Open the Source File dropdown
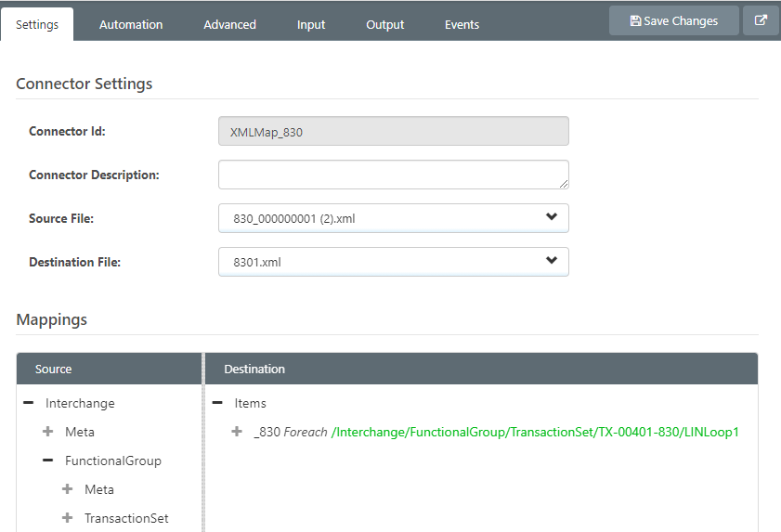 (x=394, y=218)
